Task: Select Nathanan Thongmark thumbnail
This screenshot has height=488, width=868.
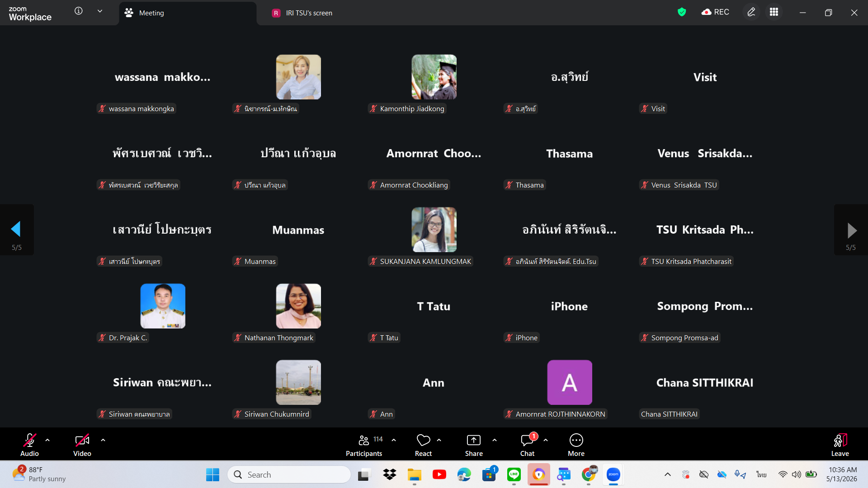Action: tap(298, 306)
